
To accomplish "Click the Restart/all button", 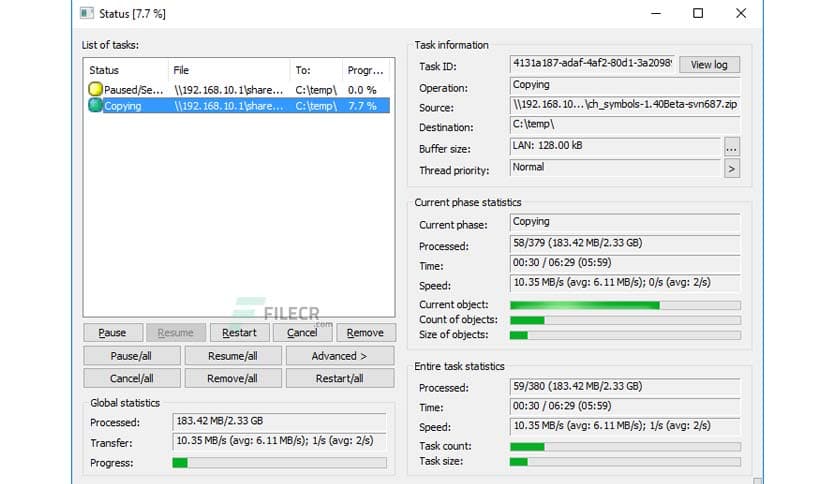I will click(339, 379).
